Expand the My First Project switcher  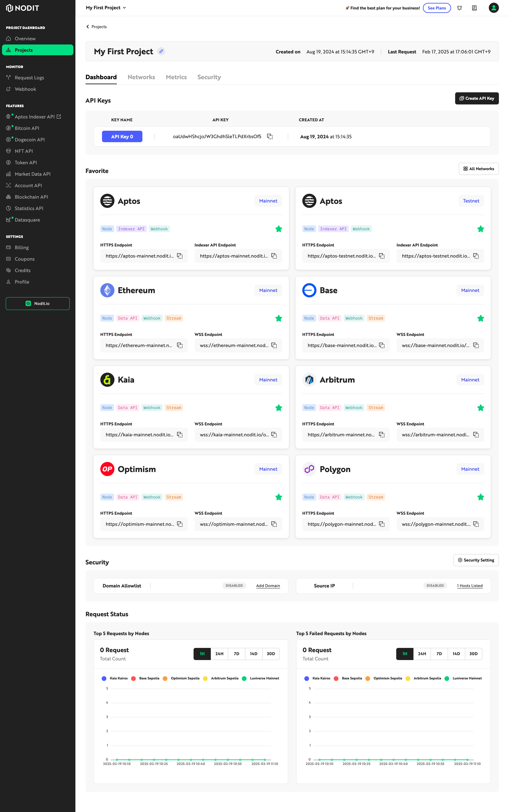point(106,7)
